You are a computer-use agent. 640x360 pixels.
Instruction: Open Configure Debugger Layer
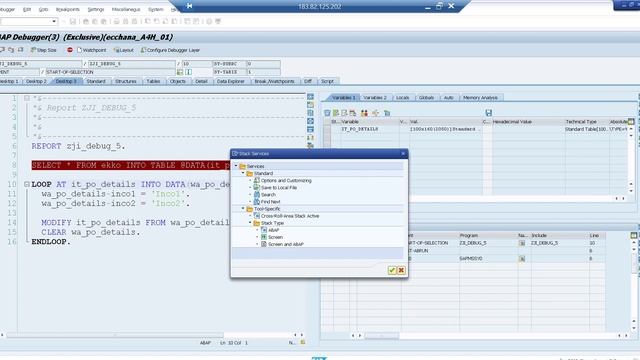(170, 50)
